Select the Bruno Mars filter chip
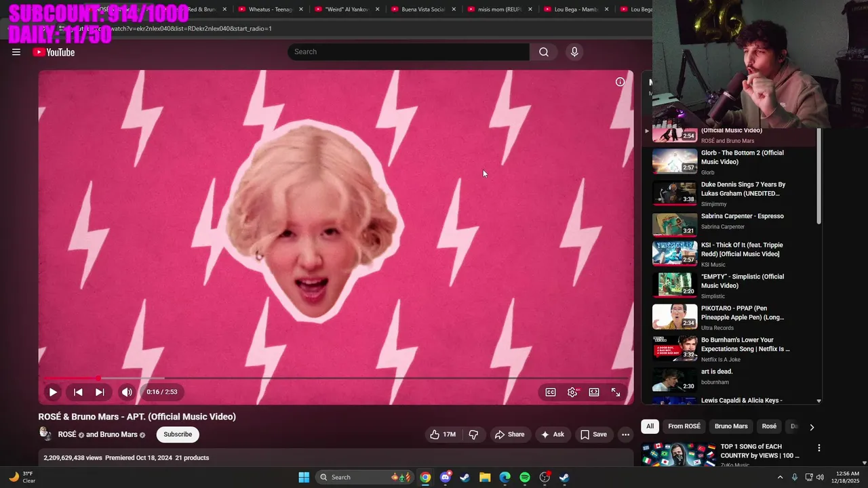 (731, 426)
